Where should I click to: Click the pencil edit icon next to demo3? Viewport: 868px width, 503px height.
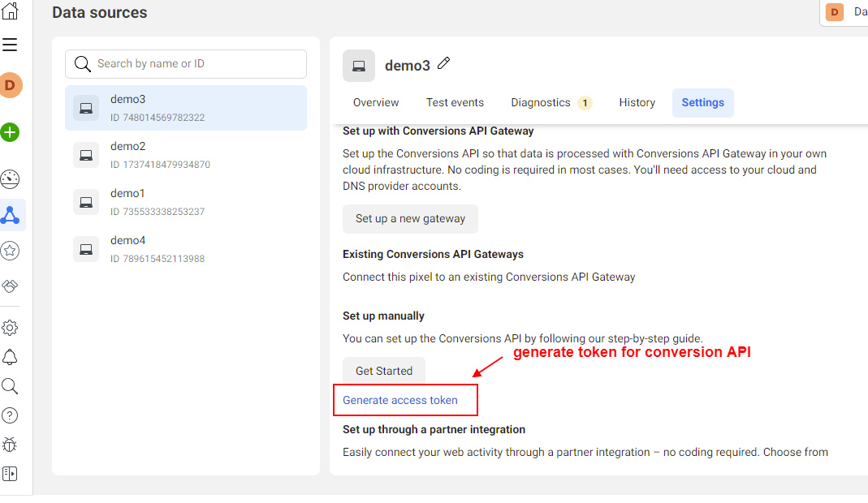(x=444, y=63)
